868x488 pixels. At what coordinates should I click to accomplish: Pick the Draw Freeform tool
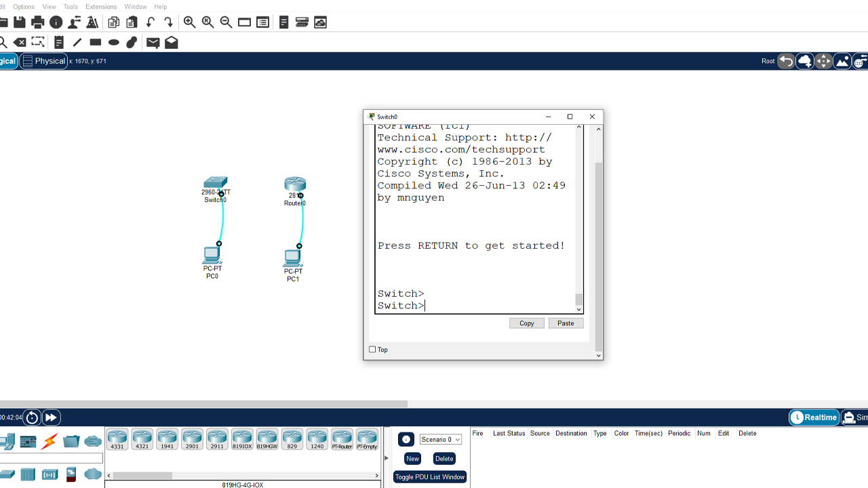[x=132, y=42]
